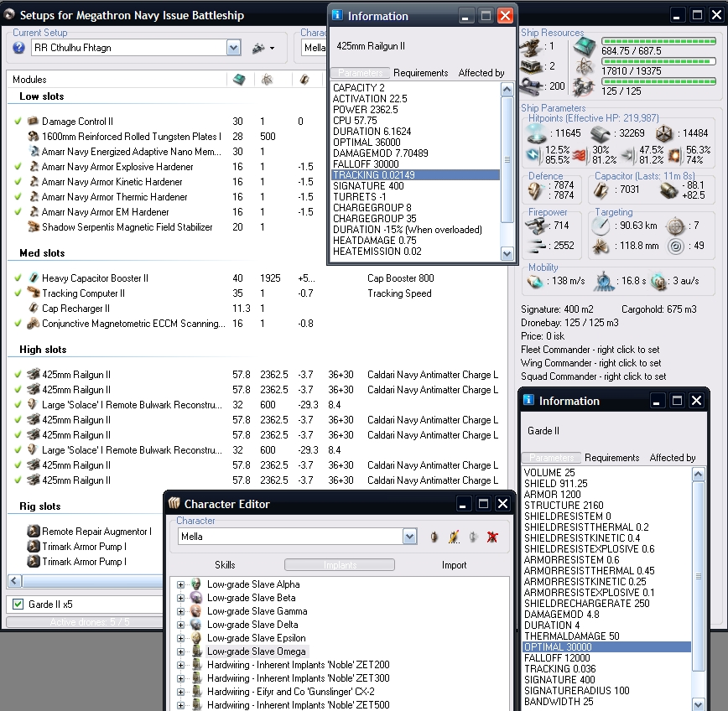
Task: Sort modules by CPU column icon
Action: [x=239, y=80]
